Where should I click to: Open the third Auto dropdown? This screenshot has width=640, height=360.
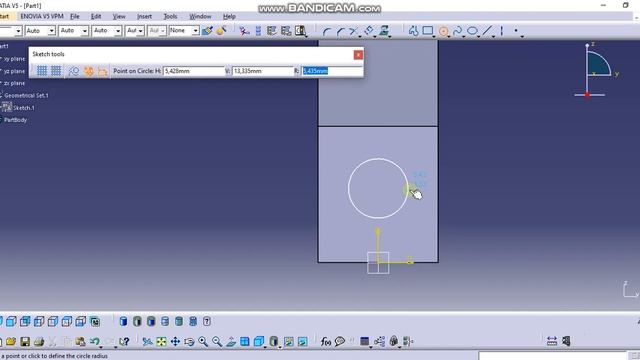pos(107,31)
